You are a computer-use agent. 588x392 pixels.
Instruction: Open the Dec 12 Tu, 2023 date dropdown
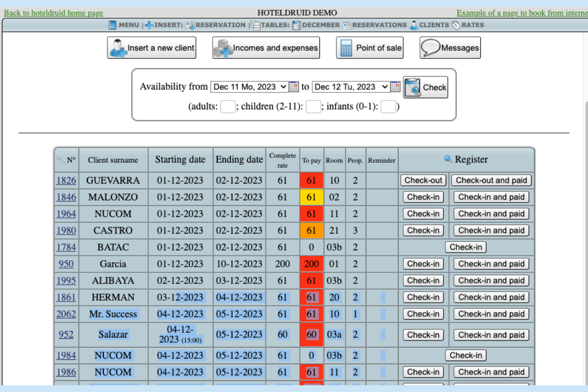(x=352, y=87)
